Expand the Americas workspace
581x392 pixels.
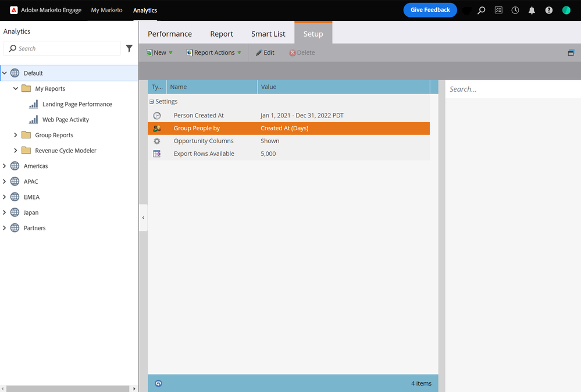pyautogui.click(x=5, y=166)
